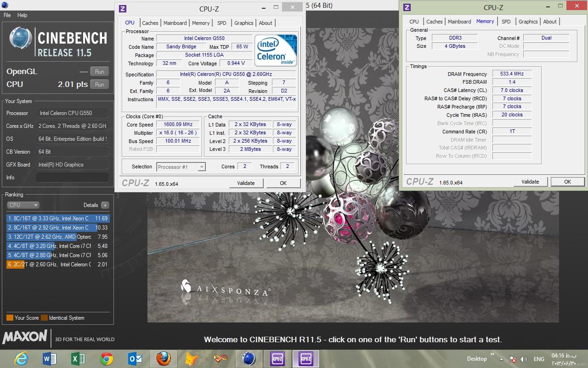The height and width of the screenshot is (368, 588).
Task: Click the orange Your Score legend swatch
Action: coord(10,317)
